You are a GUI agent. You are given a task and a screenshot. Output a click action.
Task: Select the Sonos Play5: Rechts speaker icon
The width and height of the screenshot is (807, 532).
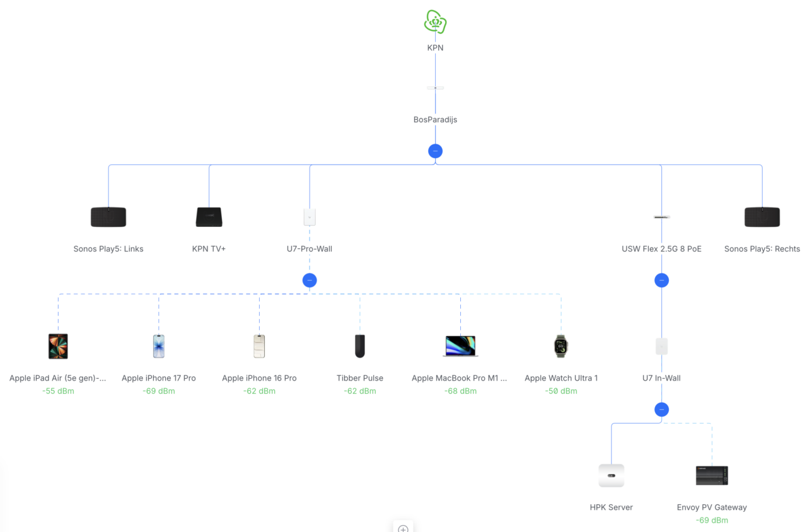tap(762, 217)
